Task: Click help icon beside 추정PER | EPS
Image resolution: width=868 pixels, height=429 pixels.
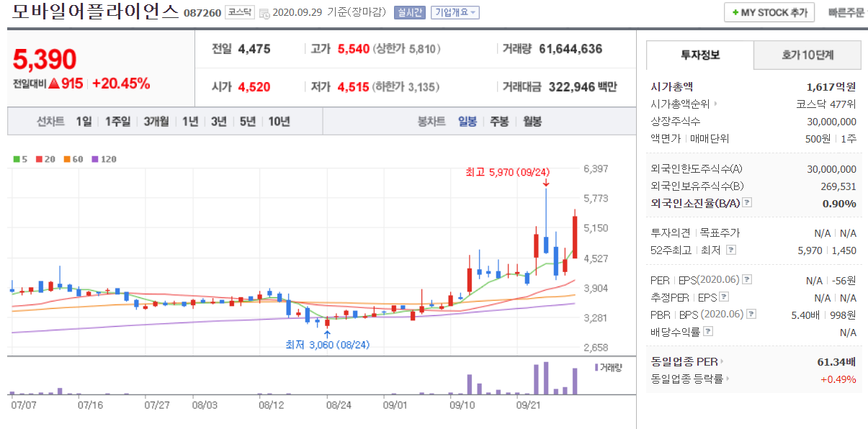Action: tap(724, 297)
